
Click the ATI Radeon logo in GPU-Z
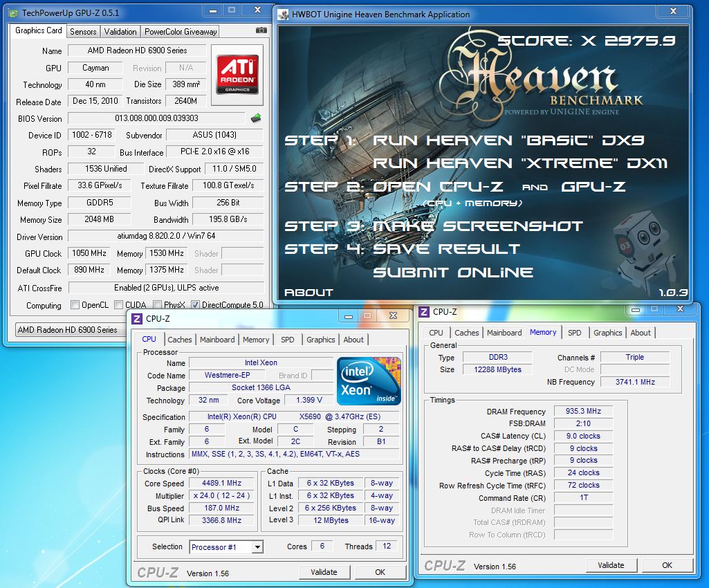(x=237, y=75)
